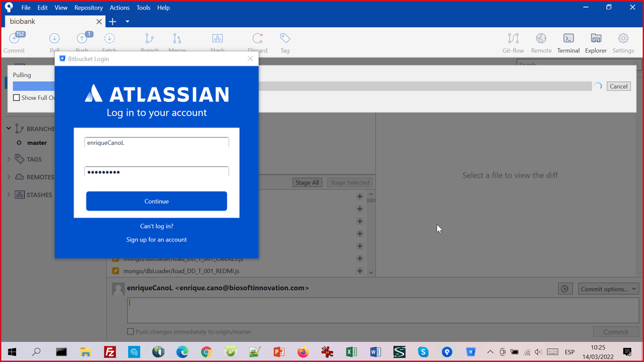
Task: Click the Fetch toolbar icon
Action: [x=109, y=42]
